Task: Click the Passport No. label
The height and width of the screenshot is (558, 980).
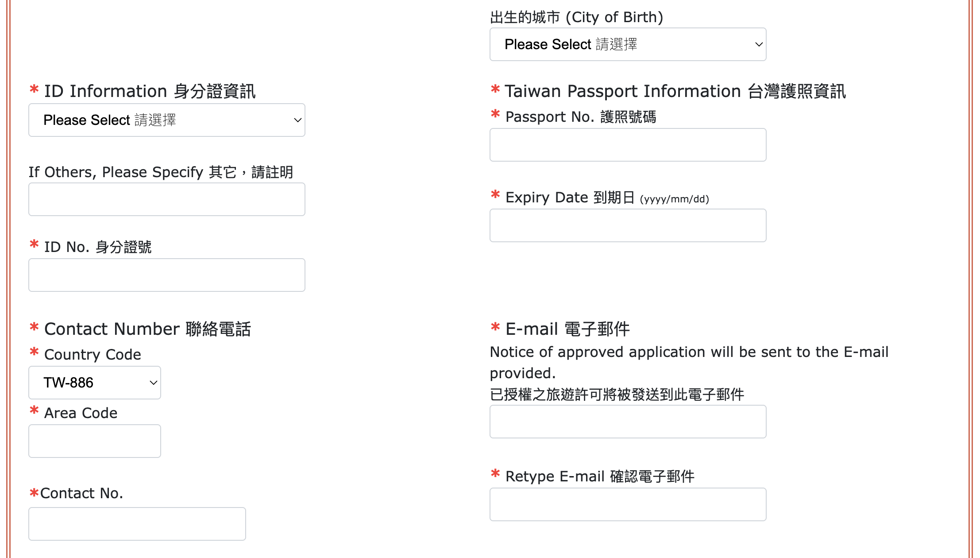Action: [x=580, y=117]
